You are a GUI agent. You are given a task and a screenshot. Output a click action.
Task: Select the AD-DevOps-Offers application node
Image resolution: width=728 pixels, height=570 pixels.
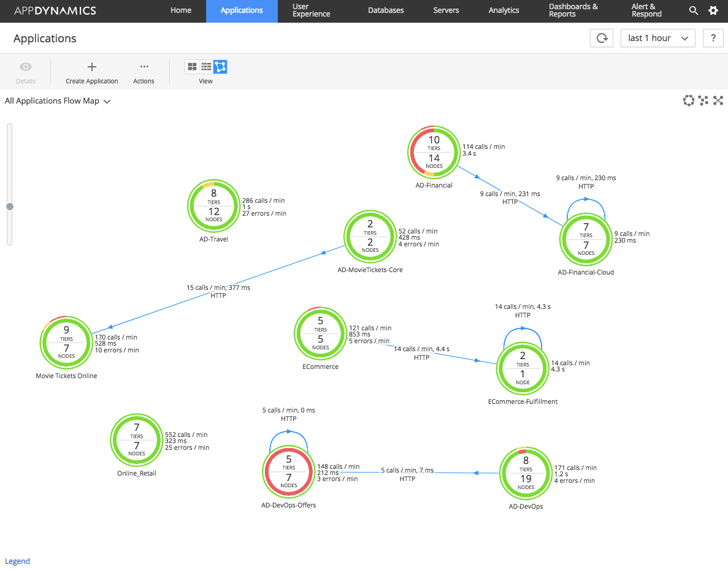click(289, 472)
